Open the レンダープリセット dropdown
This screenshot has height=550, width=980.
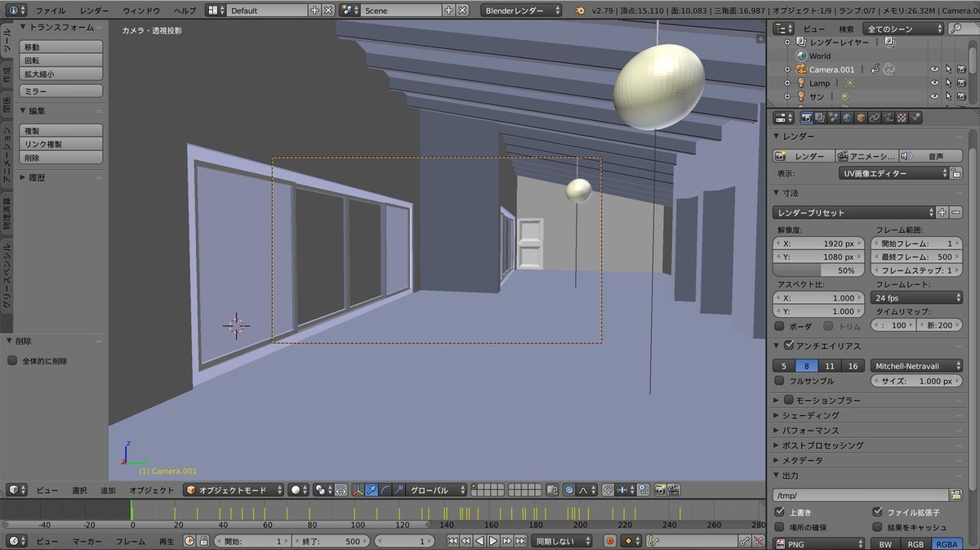(x=853, y=212)
